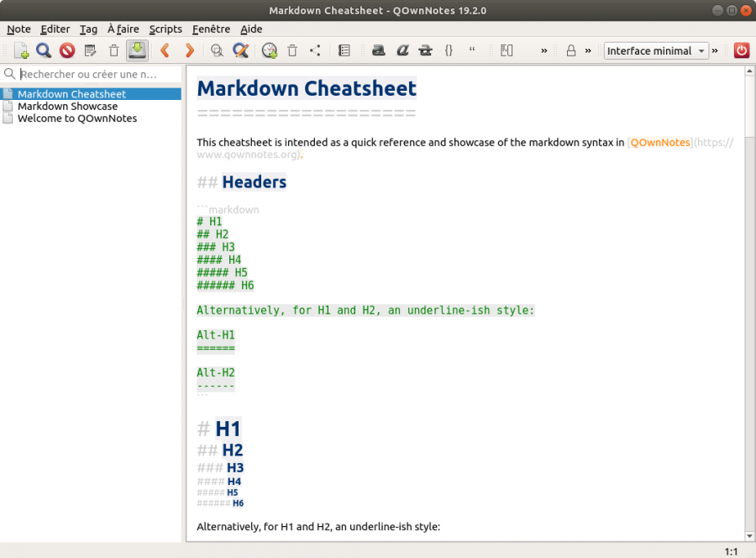The height and width of the screenshot is (558, 756).
Task: Click the scrollbar down arrow in the editor
Action: click(750, 536)
